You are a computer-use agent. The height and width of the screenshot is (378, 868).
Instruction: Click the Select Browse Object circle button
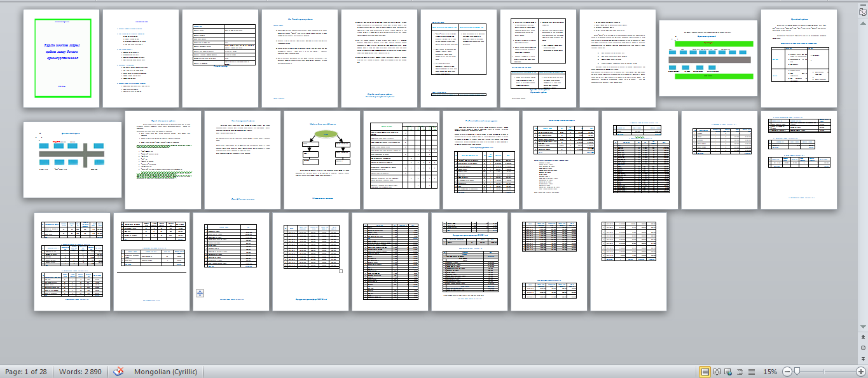pyautogui.click(x=863, y=348)
